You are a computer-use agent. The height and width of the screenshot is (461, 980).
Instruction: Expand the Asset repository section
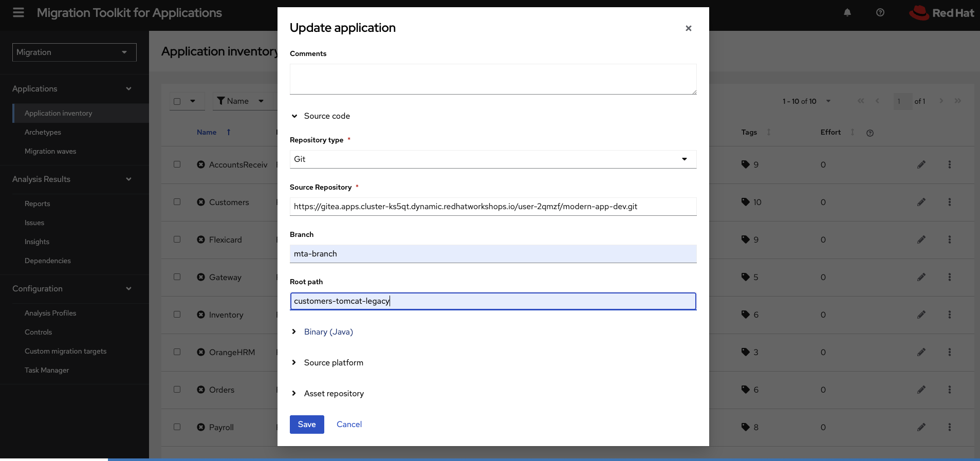(328, 394)
